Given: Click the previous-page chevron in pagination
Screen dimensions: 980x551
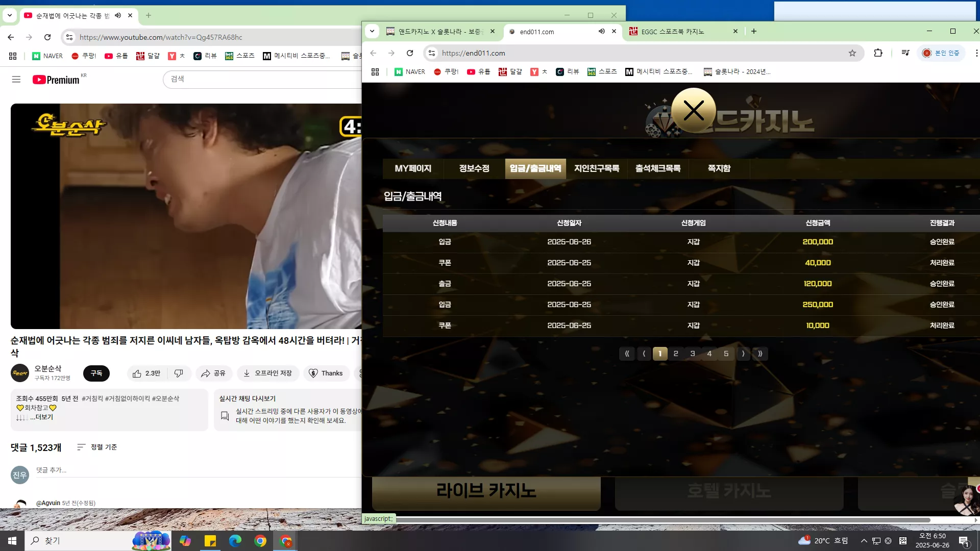Looking at the screenshot, I should [644, 354].
